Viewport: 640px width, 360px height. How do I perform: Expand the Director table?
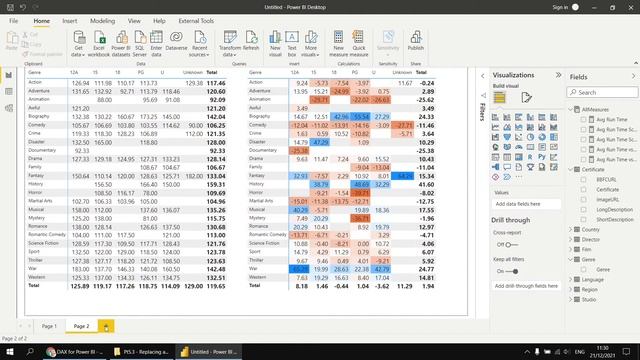pos(571,240)
